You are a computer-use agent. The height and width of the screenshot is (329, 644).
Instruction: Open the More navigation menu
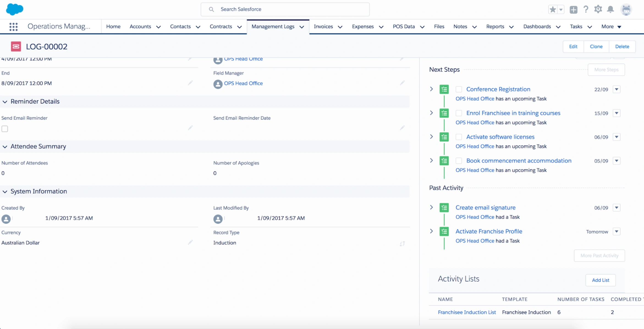pyautogui.click(x=611, y=26)
